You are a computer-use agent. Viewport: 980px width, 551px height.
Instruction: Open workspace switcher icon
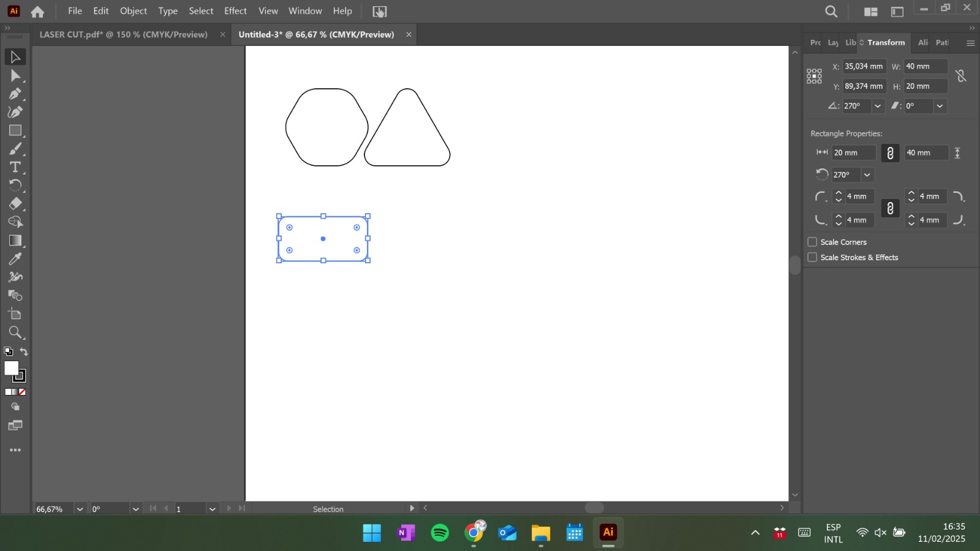pyautogui.click(x=897, y=12)
